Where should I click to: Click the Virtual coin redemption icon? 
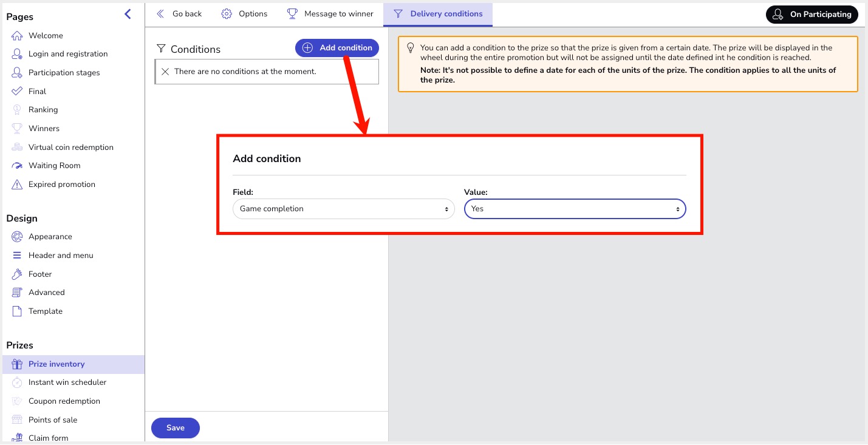17,148
